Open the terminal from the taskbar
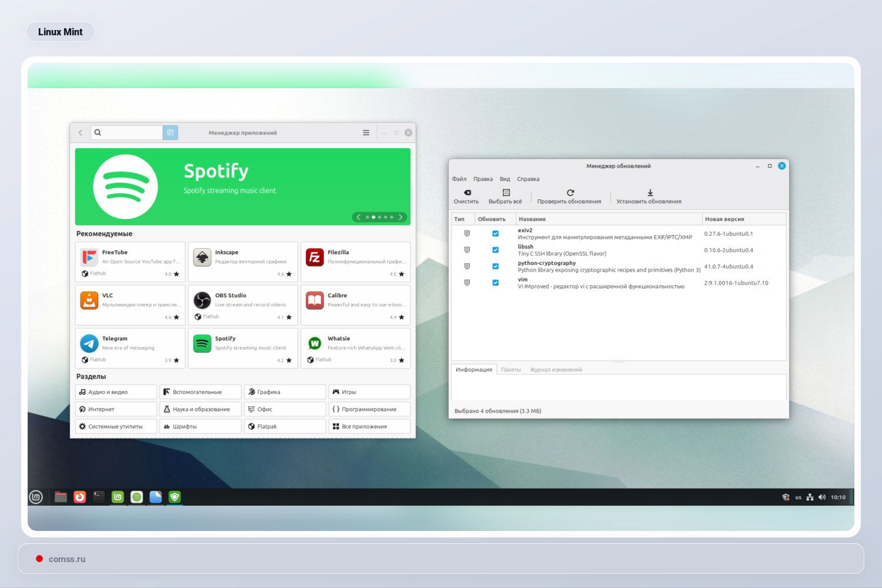Image resolution: width=882 pixels, height=588 pixels. pyautogui.click(x=98, y=497)
